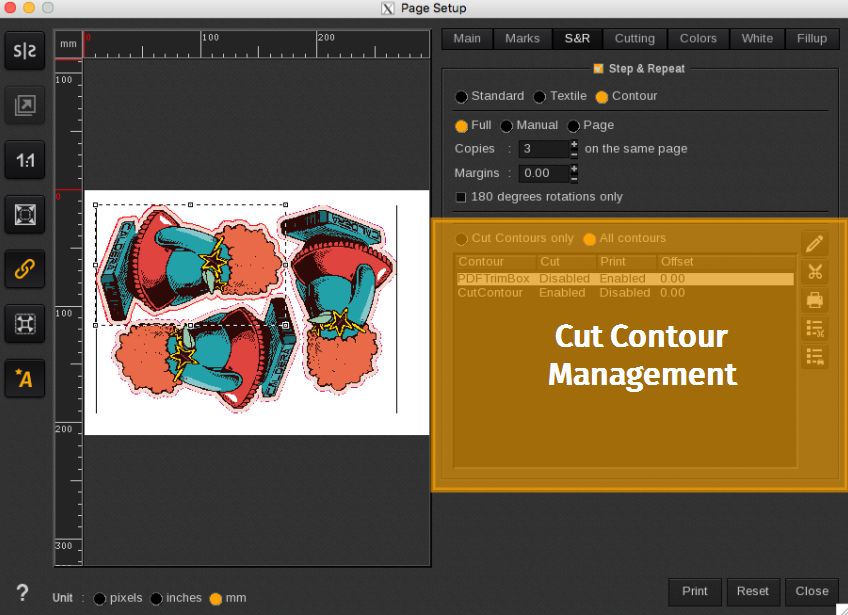The height and width of the screenshot is (615, 848).
Task: Open the help question mark icon
Action: [x=22, y=592]
